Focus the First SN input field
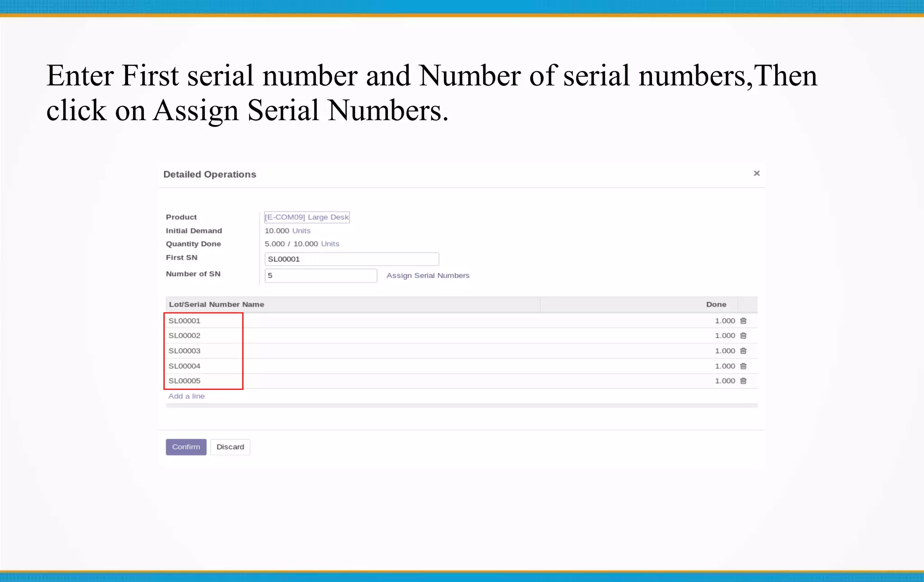This screenshot has height=582, width=924. 351,259
